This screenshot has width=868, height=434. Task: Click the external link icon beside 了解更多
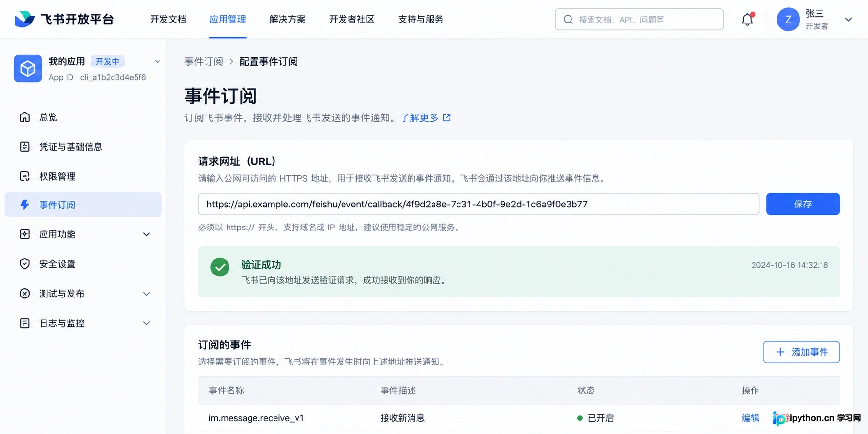(447, 118)
